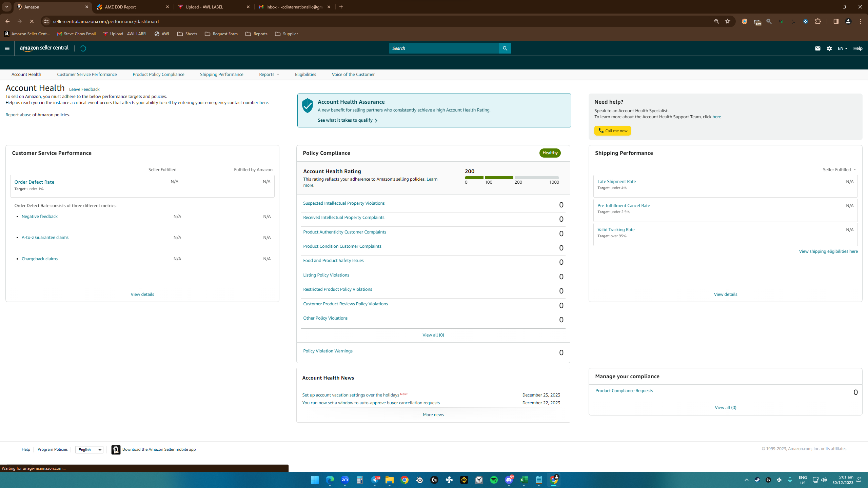Switch to Product Policy Compliance tab
Screen dimensions: 868x488
(158, 75)
